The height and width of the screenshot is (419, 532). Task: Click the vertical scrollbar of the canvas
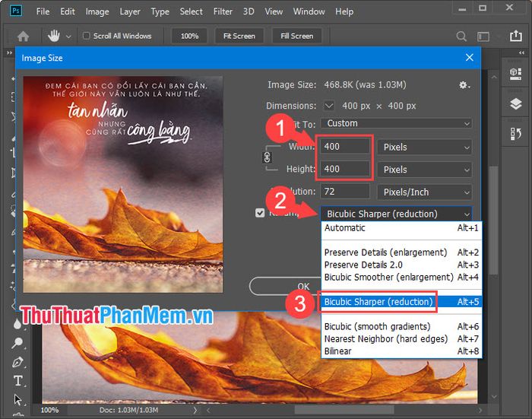pos(494,221)
